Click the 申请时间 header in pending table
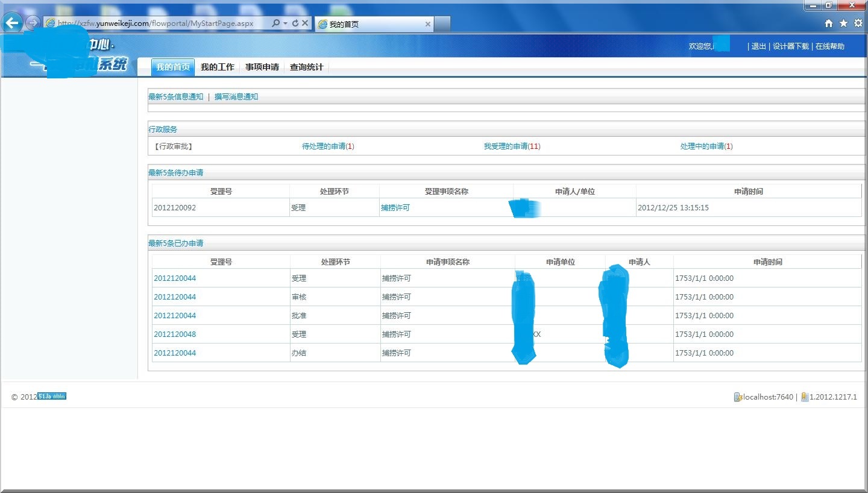The height and width of the screenshot is (493, 868). coord(749,192)
